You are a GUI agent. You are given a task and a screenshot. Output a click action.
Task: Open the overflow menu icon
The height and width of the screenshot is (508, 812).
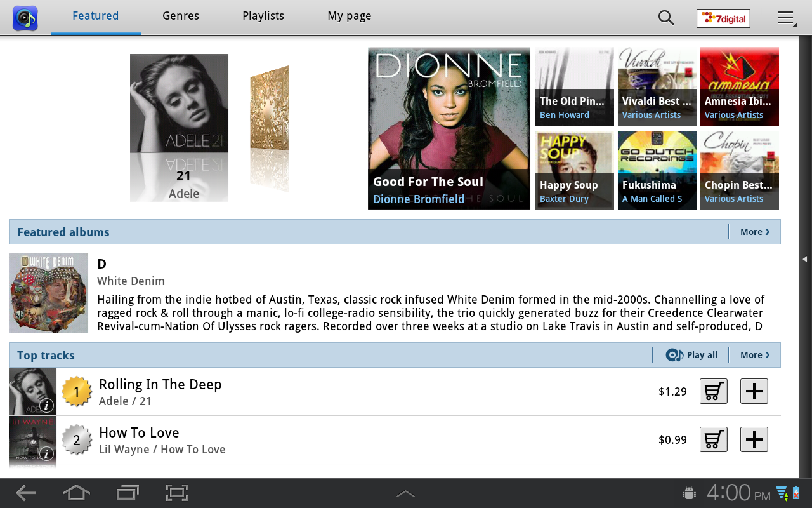tap(787, 18)
